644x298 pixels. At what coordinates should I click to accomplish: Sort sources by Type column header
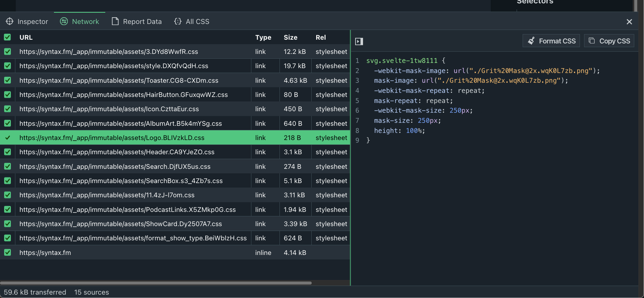click(263, 37)
